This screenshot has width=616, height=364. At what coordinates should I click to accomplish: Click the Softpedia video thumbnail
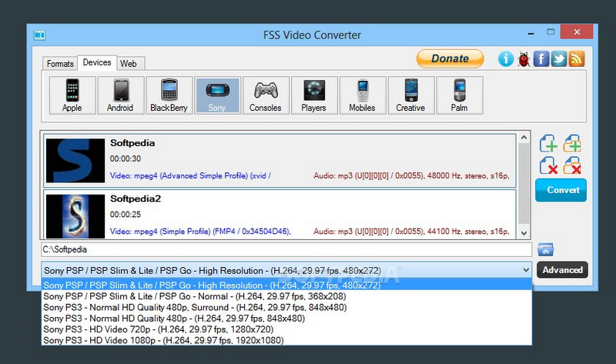[75, 160]
